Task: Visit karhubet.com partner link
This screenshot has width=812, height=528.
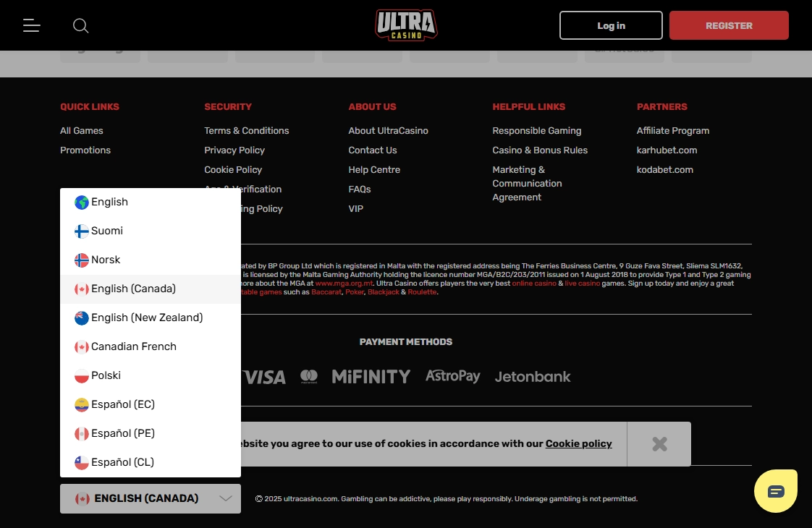Action: point(667,150)
